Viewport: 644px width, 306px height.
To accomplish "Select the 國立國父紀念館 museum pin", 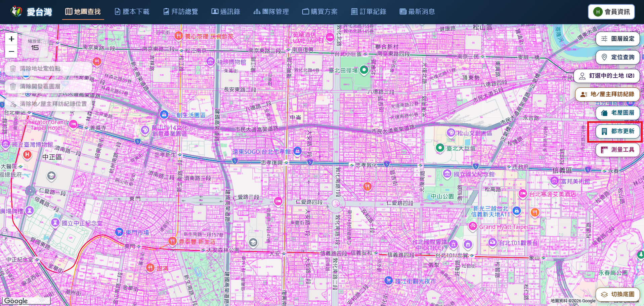I will pos(447,174).
